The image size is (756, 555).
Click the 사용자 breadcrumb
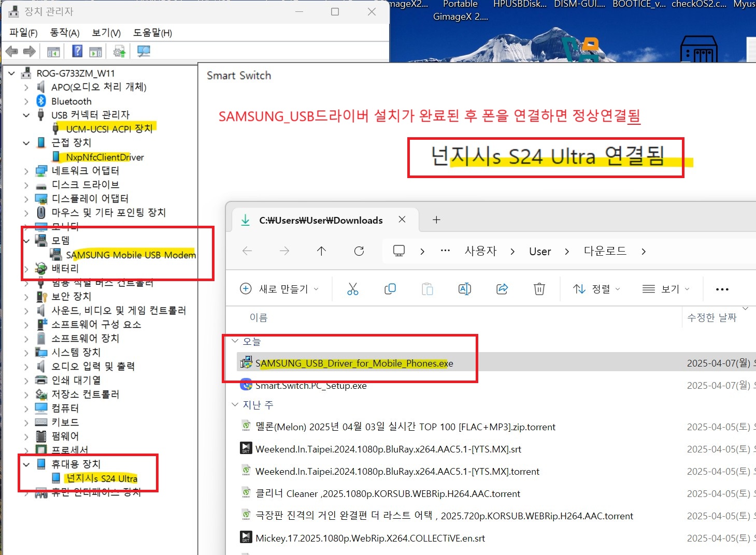point(480,251)
